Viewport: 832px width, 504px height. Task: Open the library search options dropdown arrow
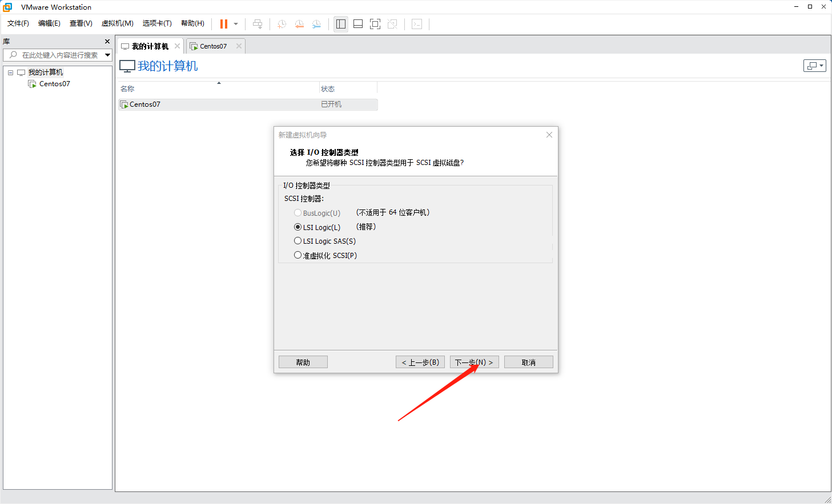[x=107, y=55]
